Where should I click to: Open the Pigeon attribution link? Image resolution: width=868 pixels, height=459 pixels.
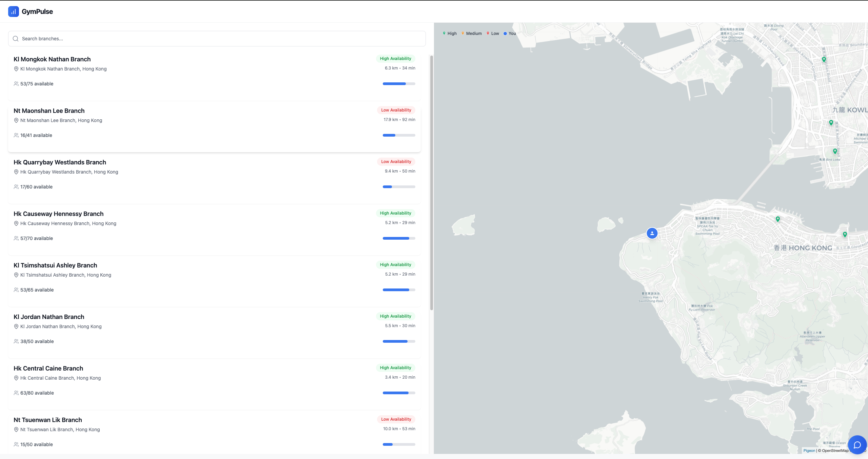pos(809,451)
